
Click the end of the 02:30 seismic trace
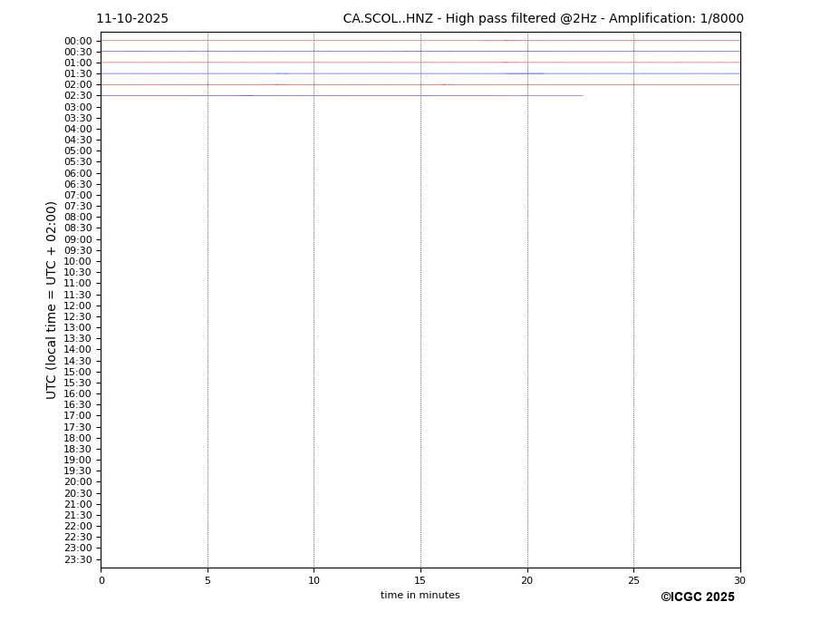click(x=582, y=95)
